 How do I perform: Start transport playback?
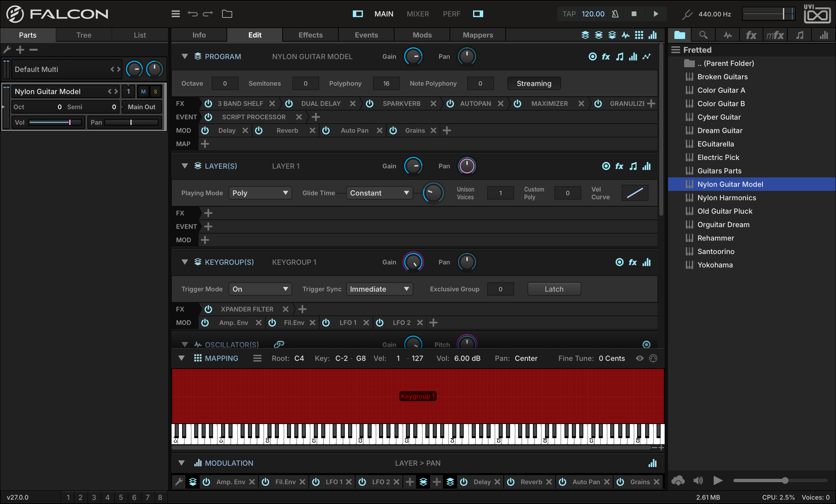[x=656, y=14]
